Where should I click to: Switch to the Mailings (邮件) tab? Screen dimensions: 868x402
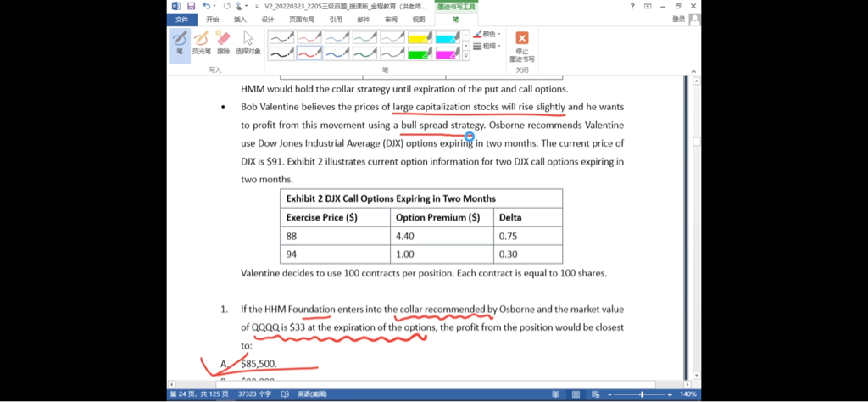pos(364,20)
